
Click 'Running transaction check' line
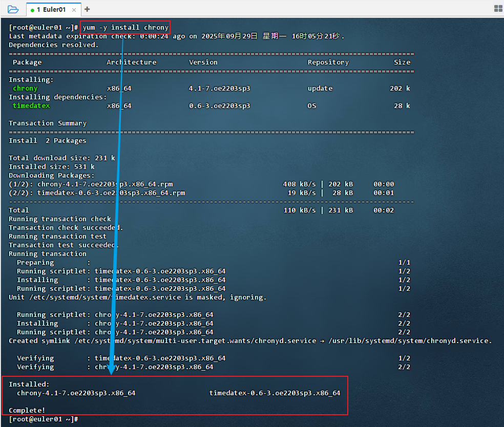(x=60, y=219)
